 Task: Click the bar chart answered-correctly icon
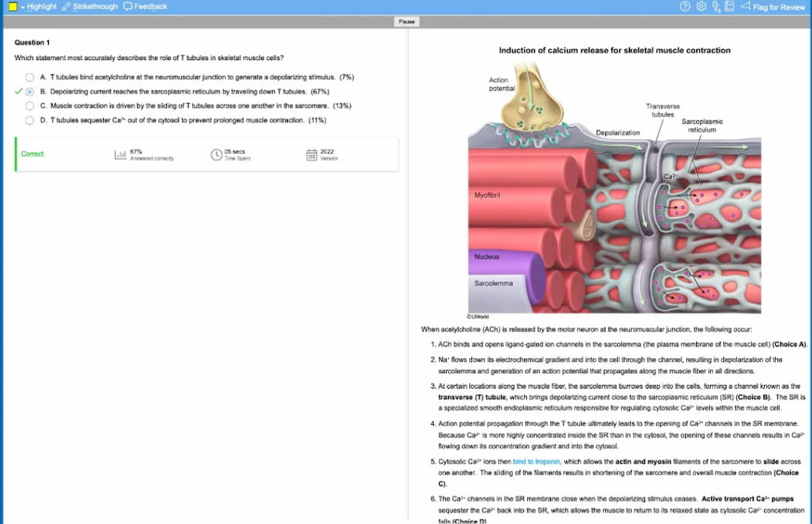120,154
